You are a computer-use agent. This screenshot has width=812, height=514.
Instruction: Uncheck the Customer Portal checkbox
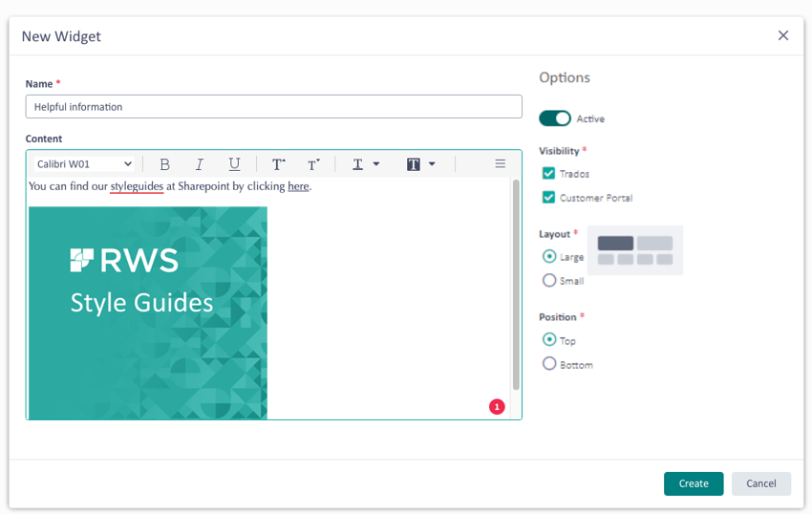coord(548,198)
